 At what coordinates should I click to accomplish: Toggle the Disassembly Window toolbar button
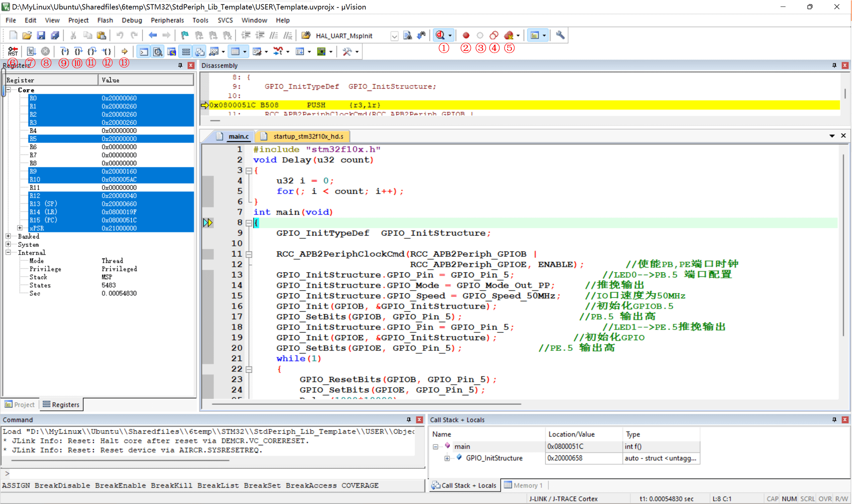(x=157, y=51)
